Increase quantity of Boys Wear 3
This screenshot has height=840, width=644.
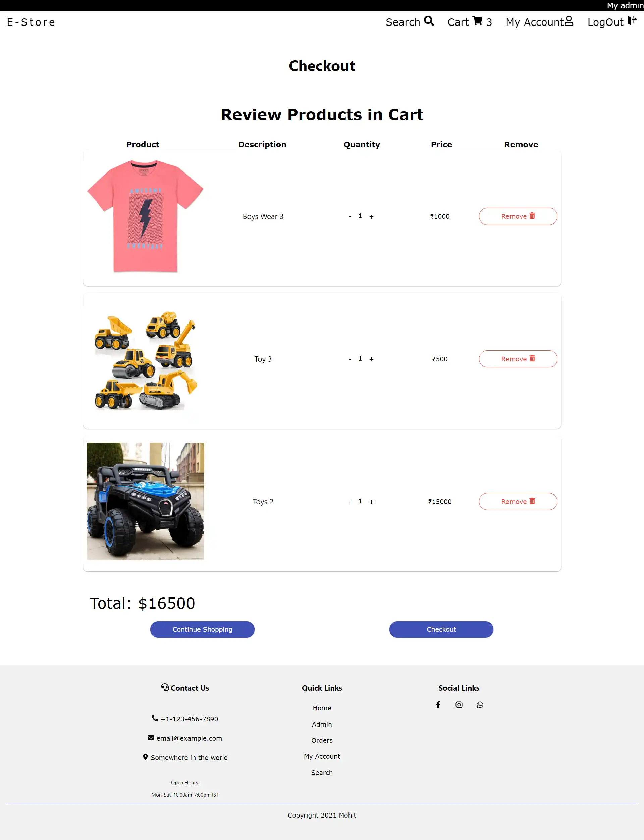pos(371,216)
